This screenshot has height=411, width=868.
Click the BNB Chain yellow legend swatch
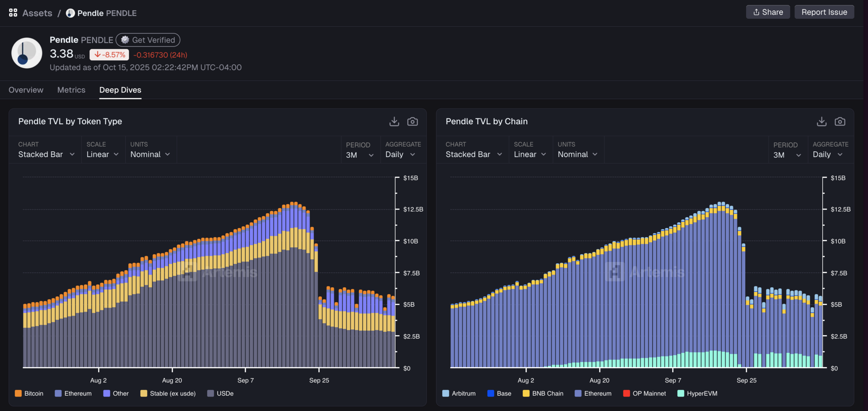pyautogui.click(x=526, y=393)
